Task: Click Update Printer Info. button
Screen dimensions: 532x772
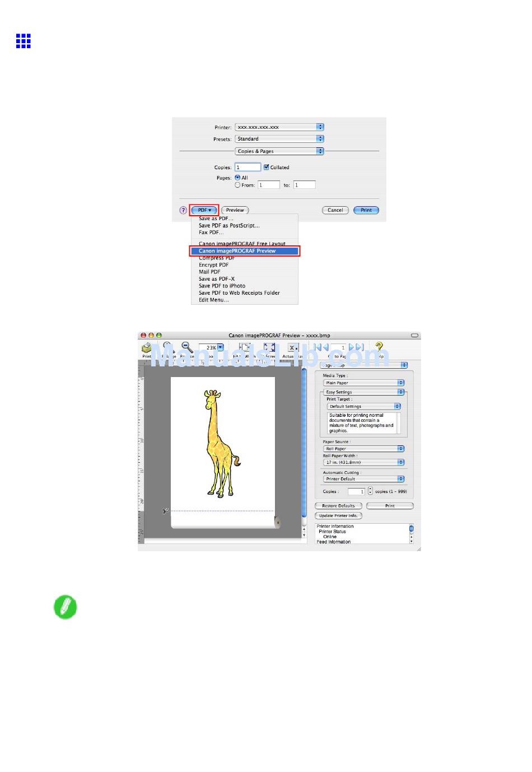Action: coord(338,516)
